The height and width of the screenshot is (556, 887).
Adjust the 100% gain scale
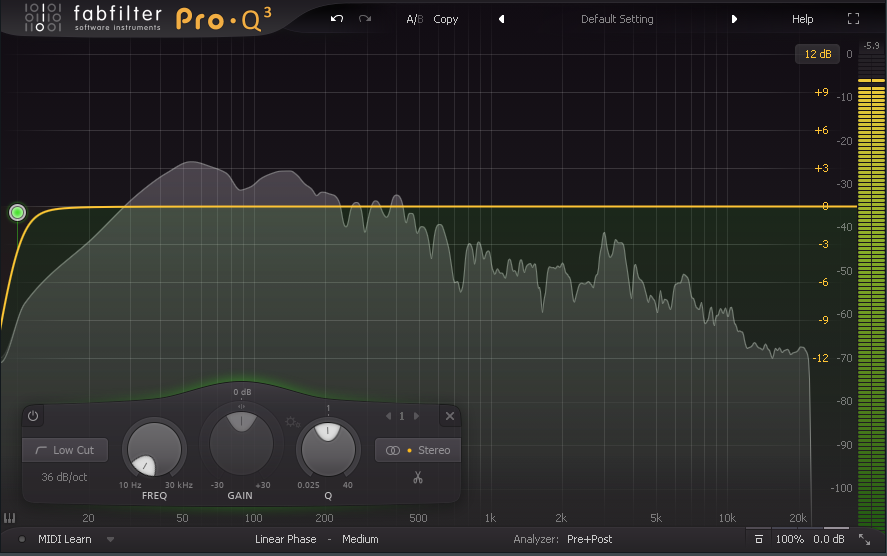click(790, 539)
